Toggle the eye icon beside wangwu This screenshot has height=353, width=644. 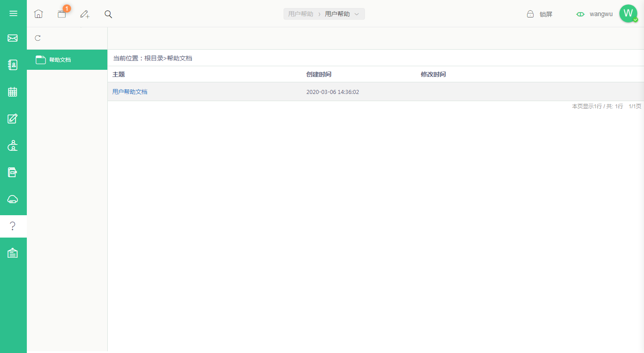pyautogui.click(x=580, y=14)
